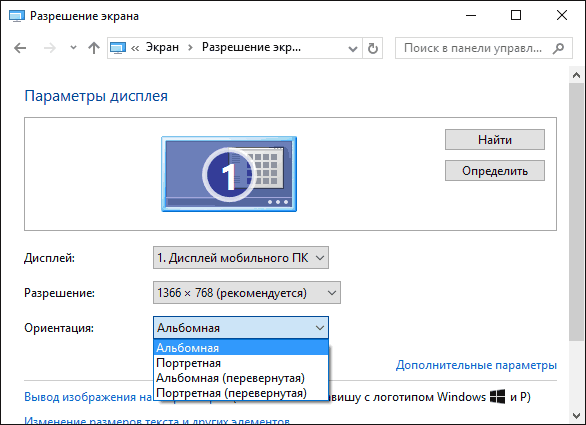Select the monitor 1 thumbnail
This screenshot has height=425, width=586.
click(x=229, y=174)
